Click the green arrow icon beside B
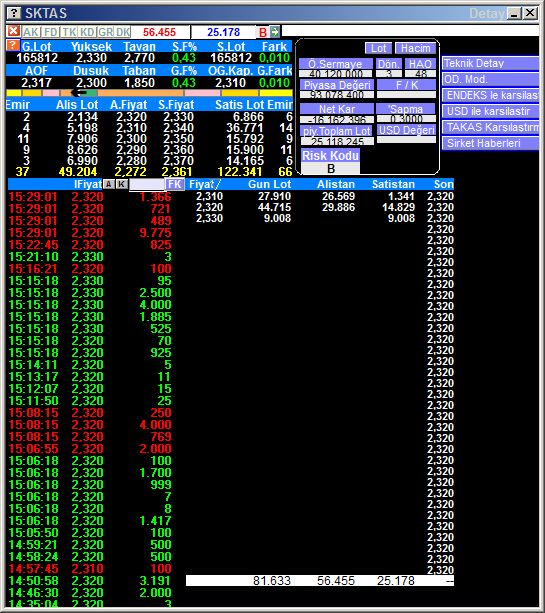The width and height of the screenshot is (545, 613). 275,32
